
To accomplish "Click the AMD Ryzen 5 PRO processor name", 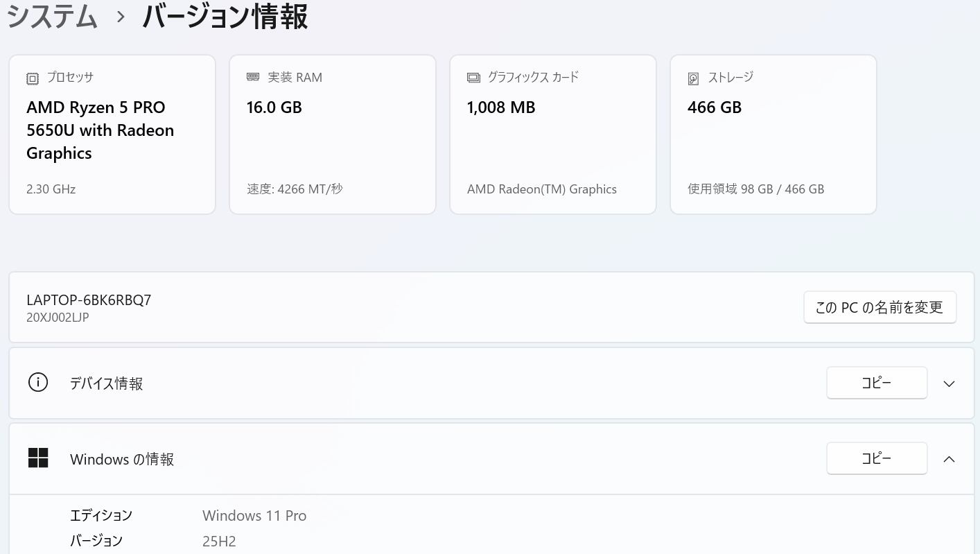I will 100,130.
